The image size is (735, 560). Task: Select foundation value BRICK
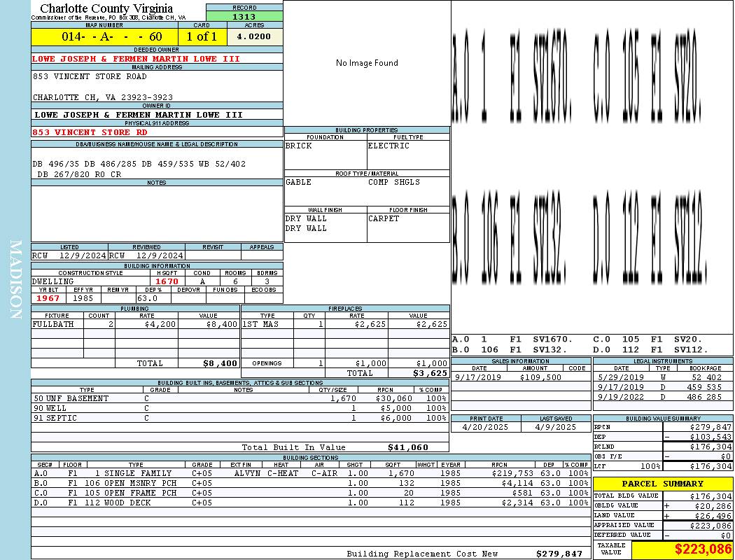299,146
